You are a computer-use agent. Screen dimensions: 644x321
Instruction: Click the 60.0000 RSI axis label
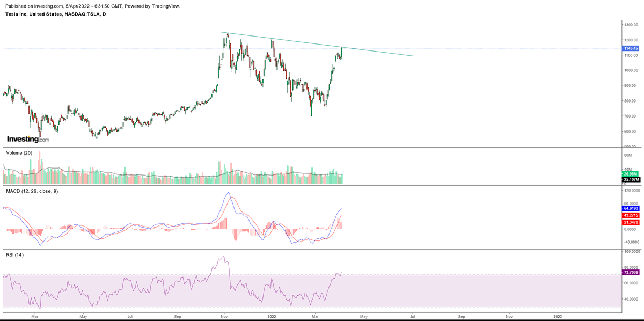click(631, 283)
